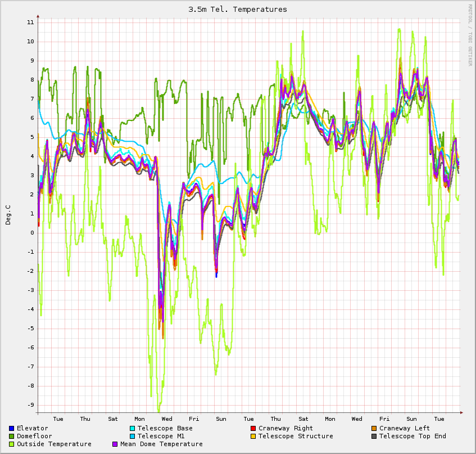
Task: Click the cyan Telescope Base legend swatch
Action: (x=132, y=429)
